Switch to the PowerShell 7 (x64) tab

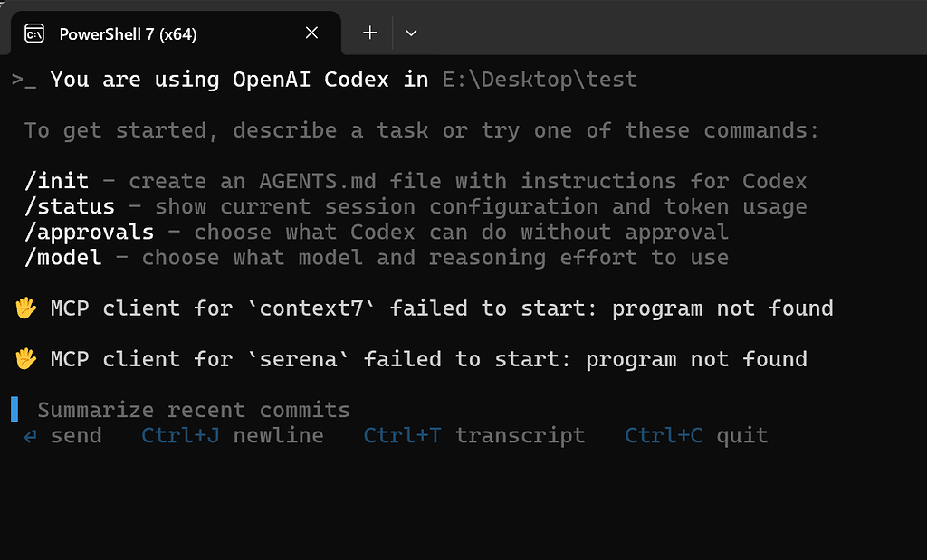pos(176,33)
